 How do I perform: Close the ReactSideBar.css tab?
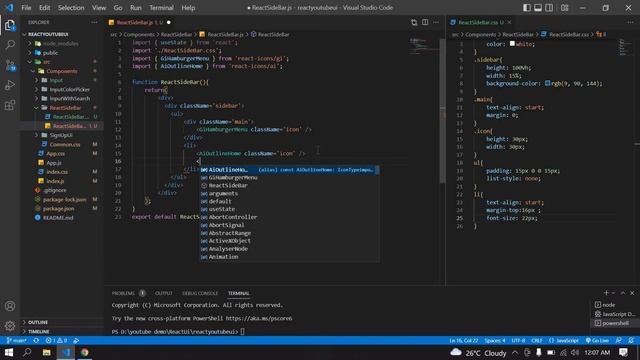(x=509, y=22)
